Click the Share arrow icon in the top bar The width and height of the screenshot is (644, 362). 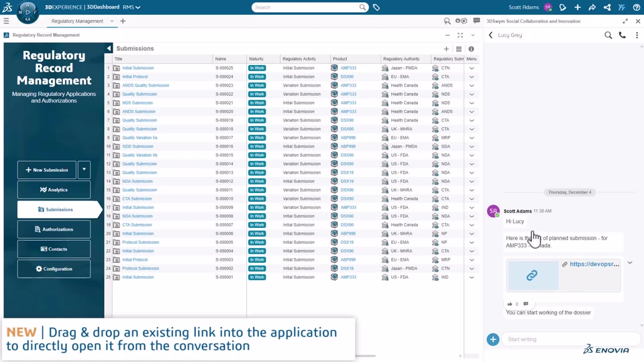coord(592,7)
